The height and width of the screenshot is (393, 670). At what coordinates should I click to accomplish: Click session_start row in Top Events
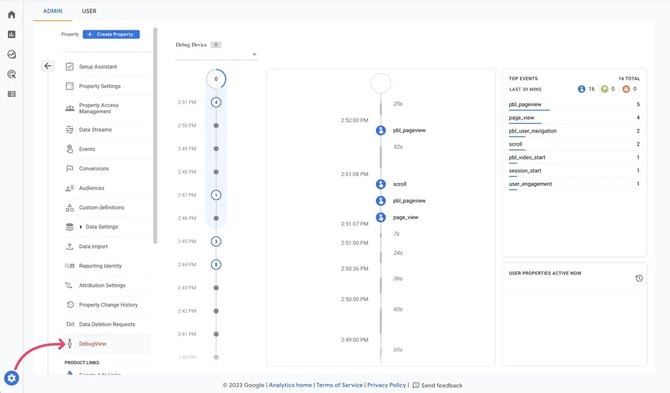(574, 171)
